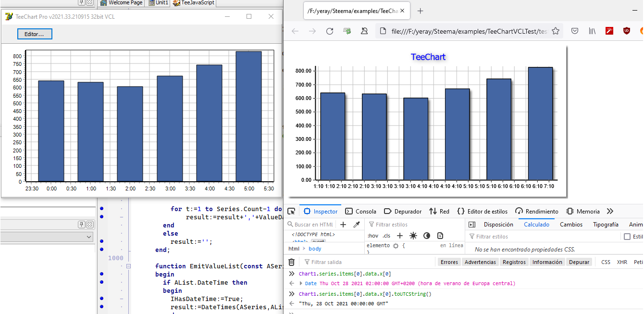Collapse EmitValueList function code fold
The height and width of the screenshot is (314, 644).
(128, 266)
